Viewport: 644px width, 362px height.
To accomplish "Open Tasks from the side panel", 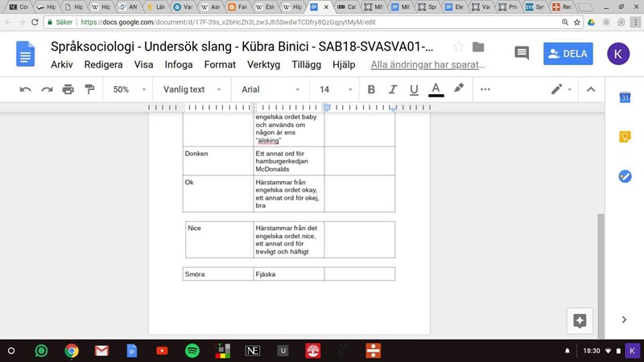I will tap(624, 176).
